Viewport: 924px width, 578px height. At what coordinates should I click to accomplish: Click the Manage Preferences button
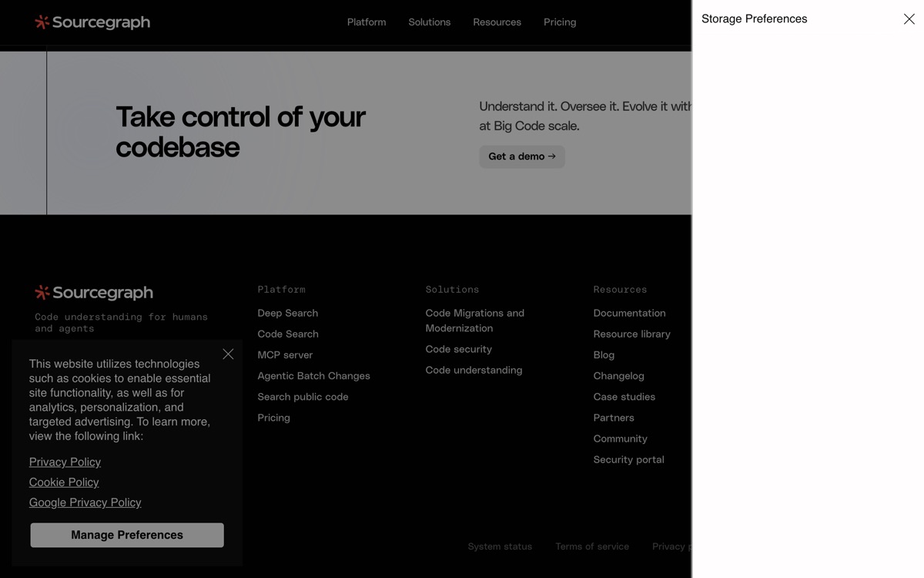pyautogui.click(x=127, y=535)
